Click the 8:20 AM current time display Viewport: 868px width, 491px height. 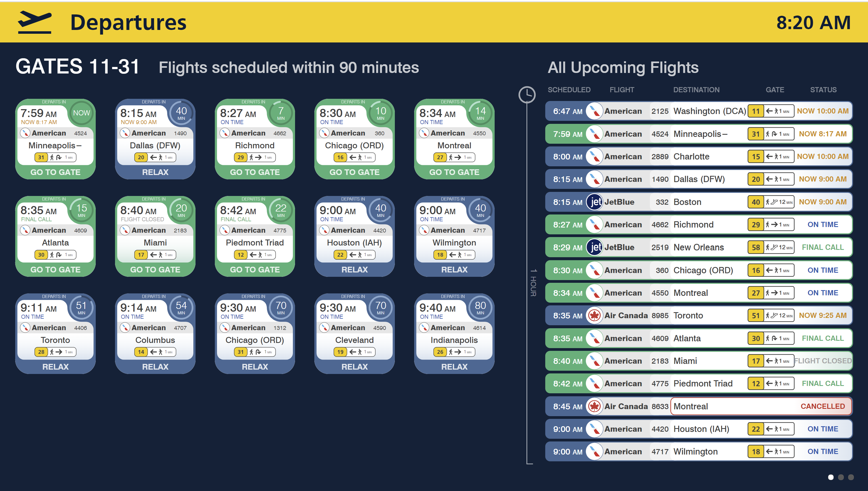click(x=813, y=23)
